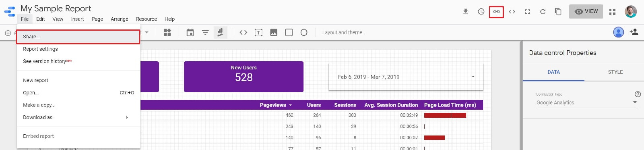Open the File menu
The width and height of the screenshot is (644, 150).
coord(25,19)
